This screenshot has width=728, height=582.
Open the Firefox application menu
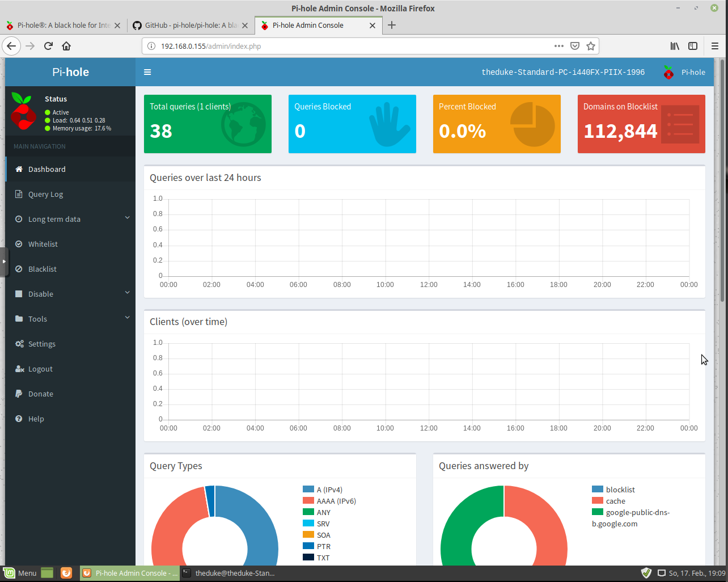(714, 46)
